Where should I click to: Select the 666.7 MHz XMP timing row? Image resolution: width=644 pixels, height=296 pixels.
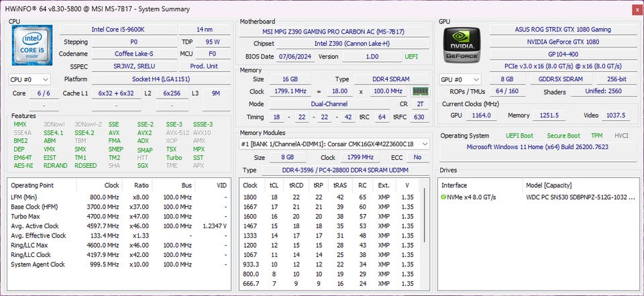[x=330, y=284]
